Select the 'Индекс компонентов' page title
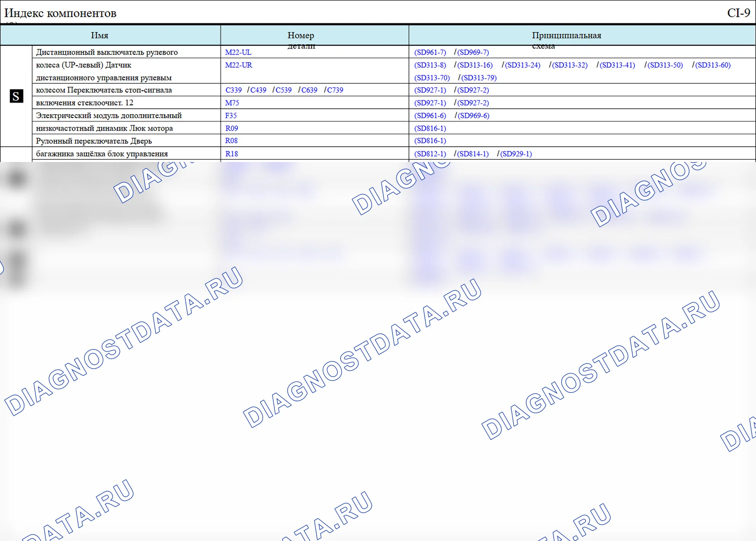 point(60,13)
